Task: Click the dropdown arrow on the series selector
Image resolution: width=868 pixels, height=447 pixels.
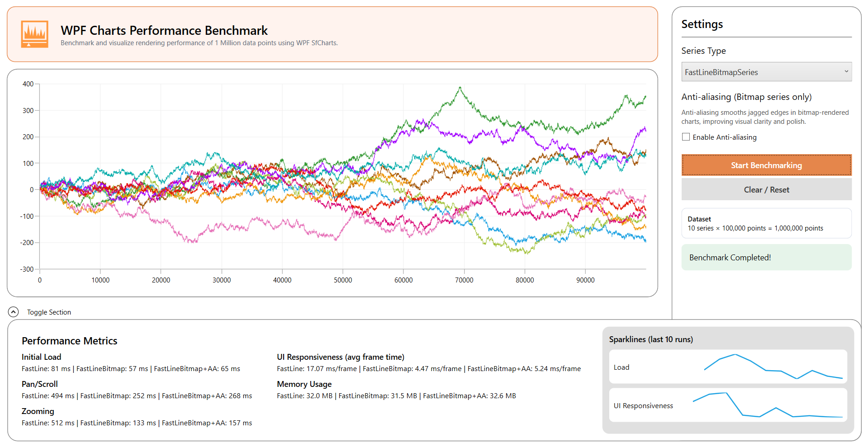Action: (846, 71)
